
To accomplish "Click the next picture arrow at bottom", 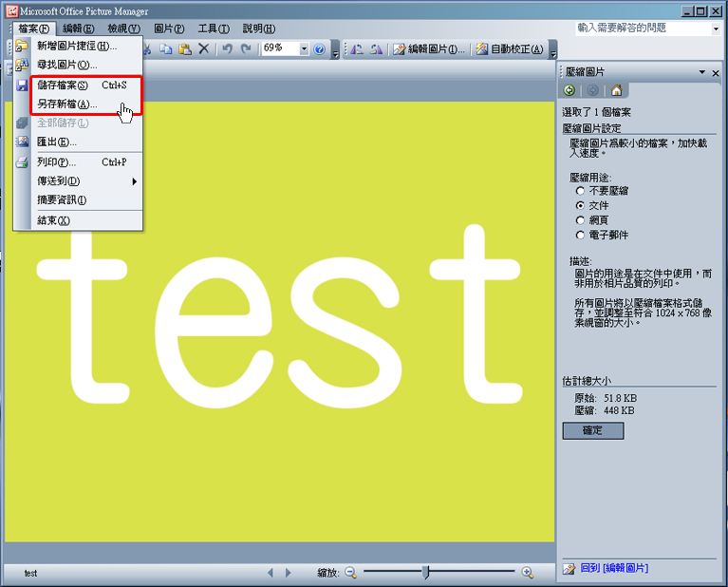I will [x=288, y=573].
